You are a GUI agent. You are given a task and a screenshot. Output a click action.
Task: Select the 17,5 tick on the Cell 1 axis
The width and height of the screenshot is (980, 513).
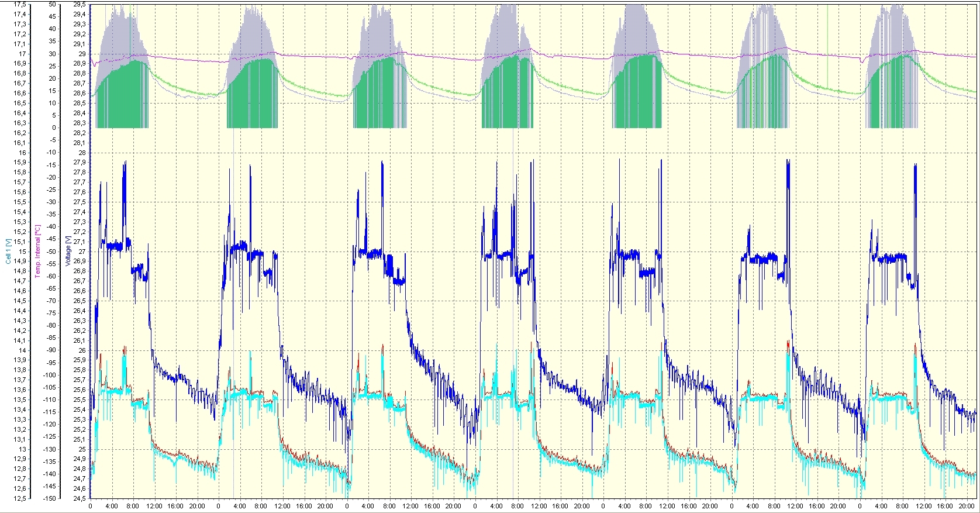coord(20,4)
